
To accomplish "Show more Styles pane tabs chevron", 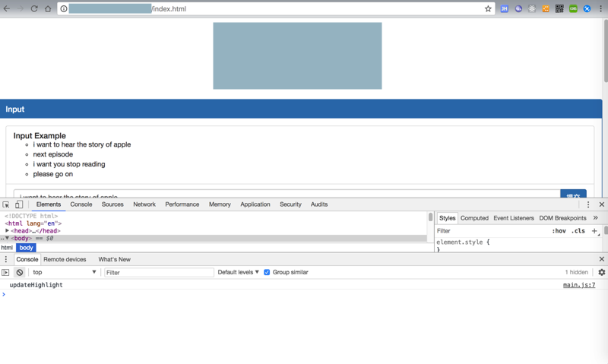I will point(596,218).
